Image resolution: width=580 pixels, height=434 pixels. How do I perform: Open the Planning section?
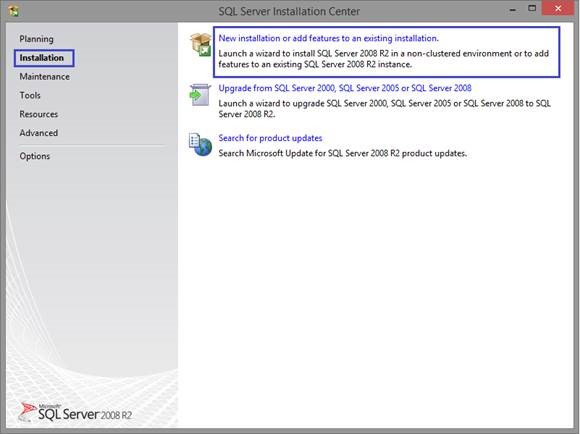pos(36,39)
